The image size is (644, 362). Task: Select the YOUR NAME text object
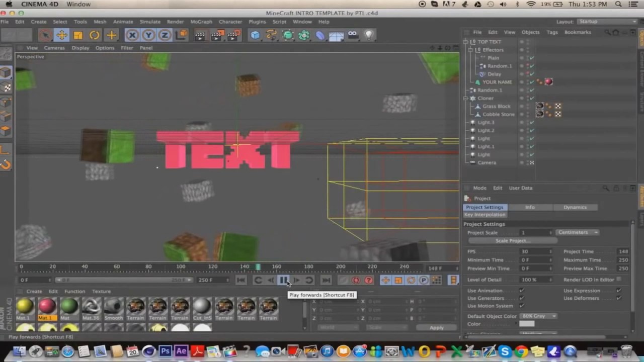[x=497, y=82]
